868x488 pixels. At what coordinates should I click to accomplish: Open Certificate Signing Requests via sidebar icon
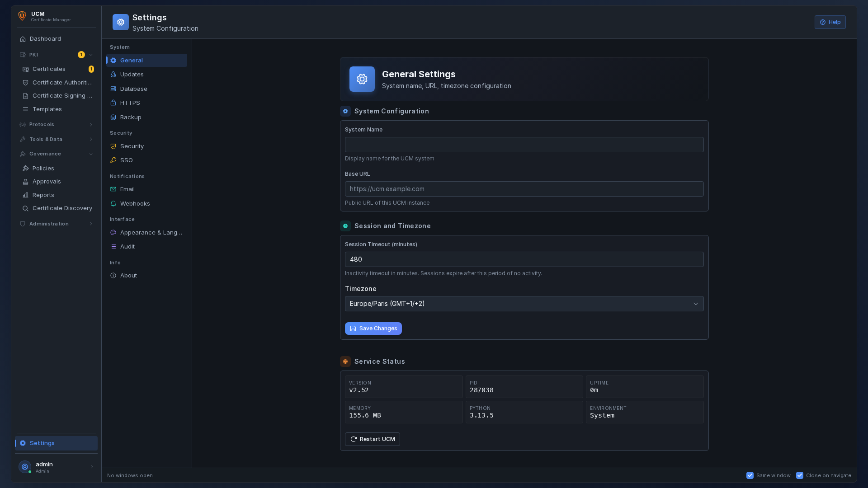click(25, 96)
